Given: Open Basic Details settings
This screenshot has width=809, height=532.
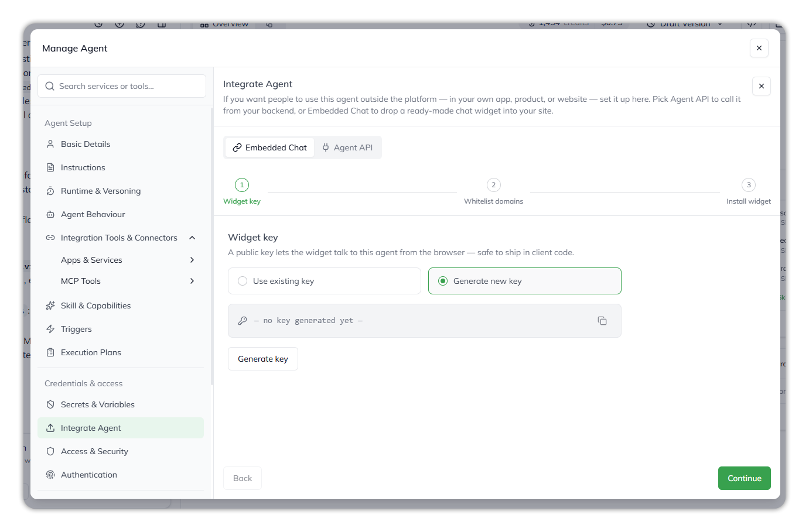Looking at the screenshot, I should tap(121, 144).
